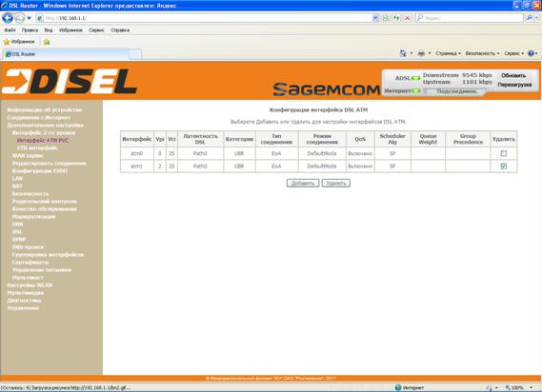Open Маршрутизация in sidebar
This screenshot has width=542, height=392.
[33, 217]
